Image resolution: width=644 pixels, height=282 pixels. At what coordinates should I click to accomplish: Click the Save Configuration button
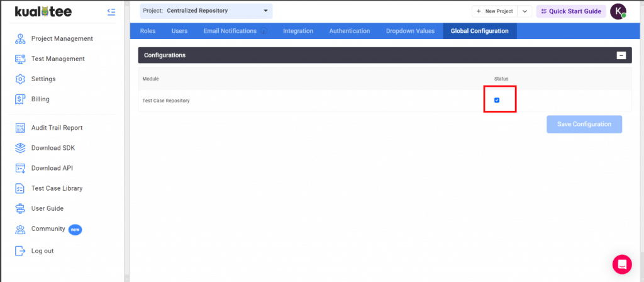(584, 124)
